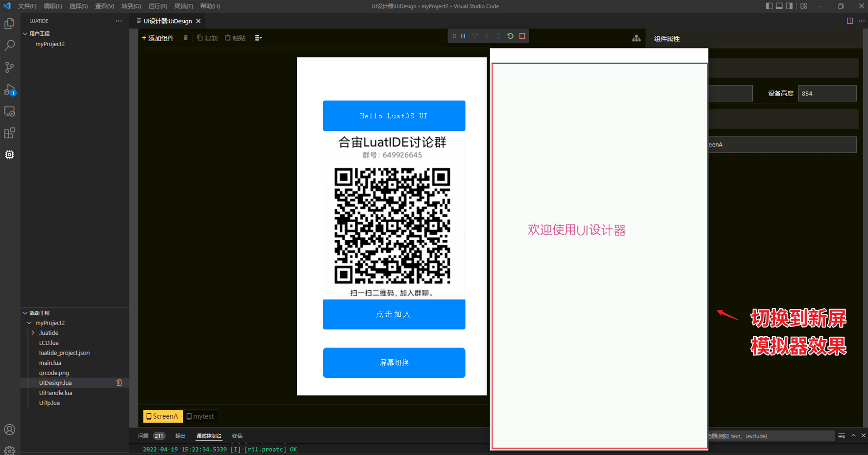Click the 复制 copy button
868x455 pixels.
207,38
